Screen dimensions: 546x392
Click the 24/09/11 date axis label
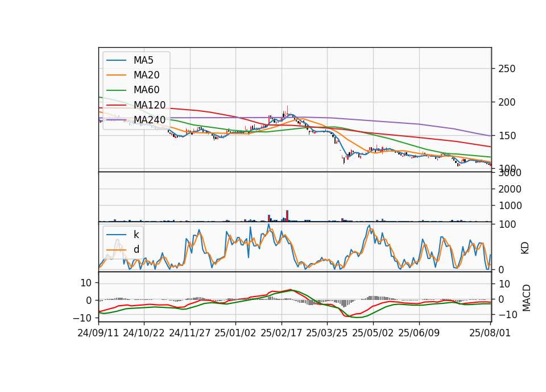click(98, 333)
